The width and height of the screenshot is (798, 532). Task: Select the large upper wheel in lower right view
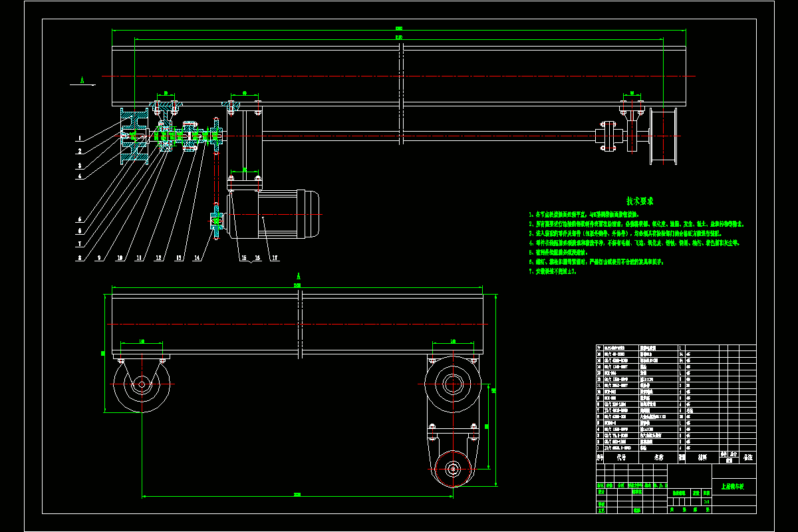tap(453, 384)
